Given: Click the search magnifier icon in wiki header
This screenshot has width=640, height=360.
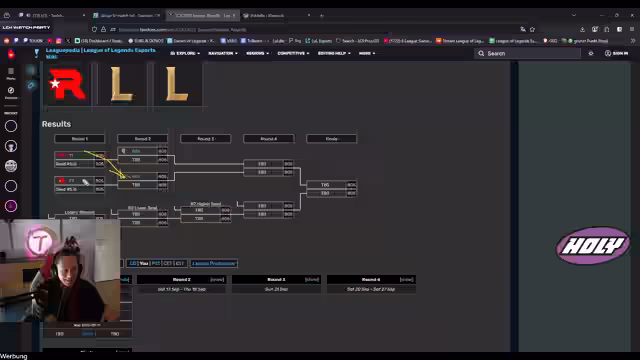Looking at the screenshot, I should point(481,53).
